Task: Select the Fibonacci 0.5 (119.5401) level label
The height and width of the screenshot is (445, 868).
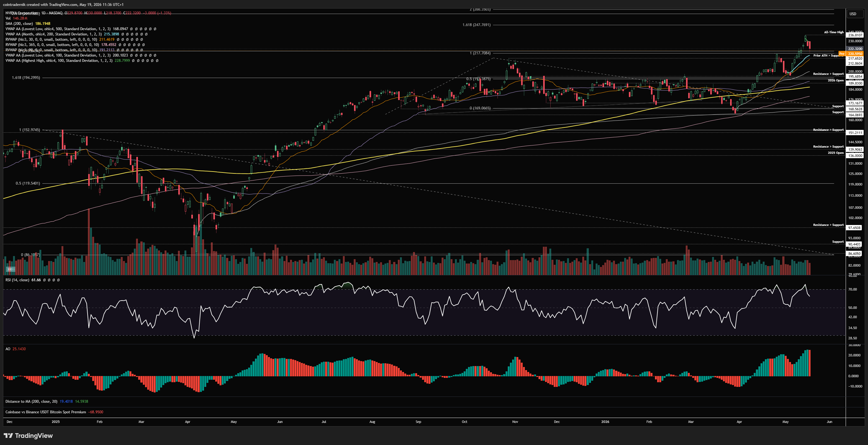Action: click(x=28, y=183)
